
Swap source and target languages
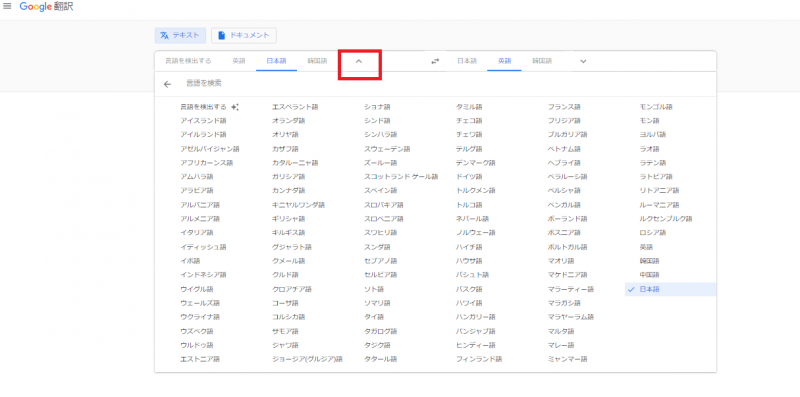(435, 61)
